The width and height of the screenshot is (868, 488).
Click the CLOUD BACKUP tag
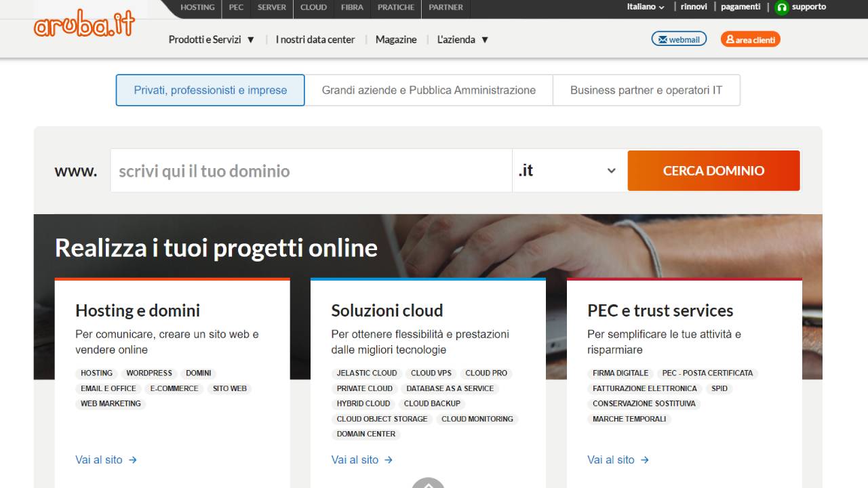[x=432, y=404]
